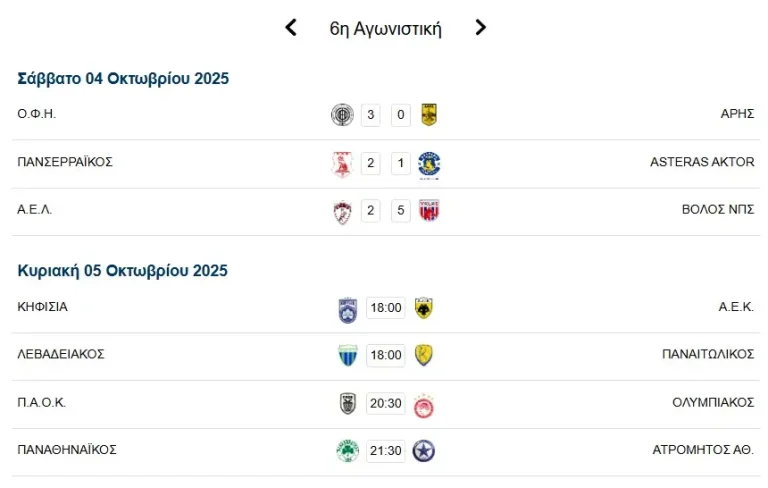
Task: Click the 21:30 kickoff time box
Action: 385,451
